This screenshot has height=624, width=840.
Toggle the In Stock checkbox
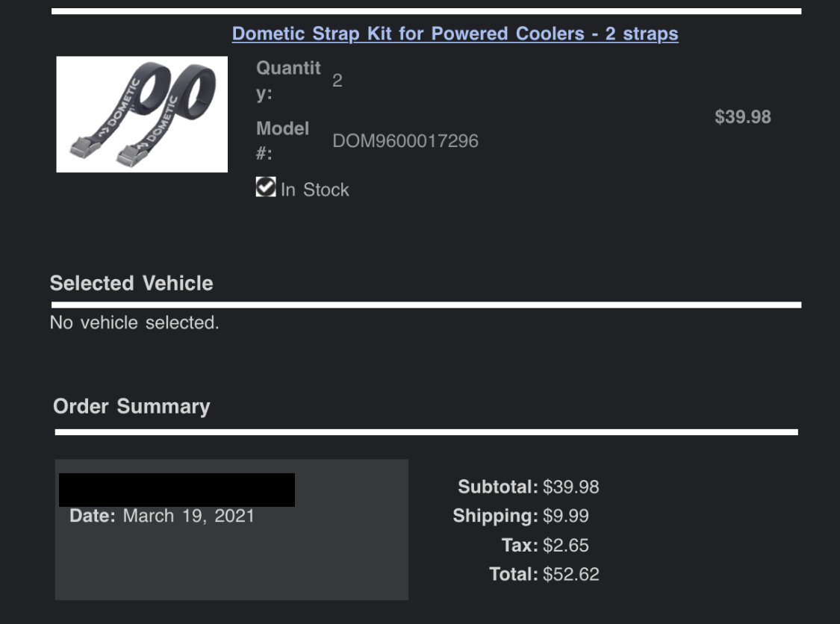[266, 187]
